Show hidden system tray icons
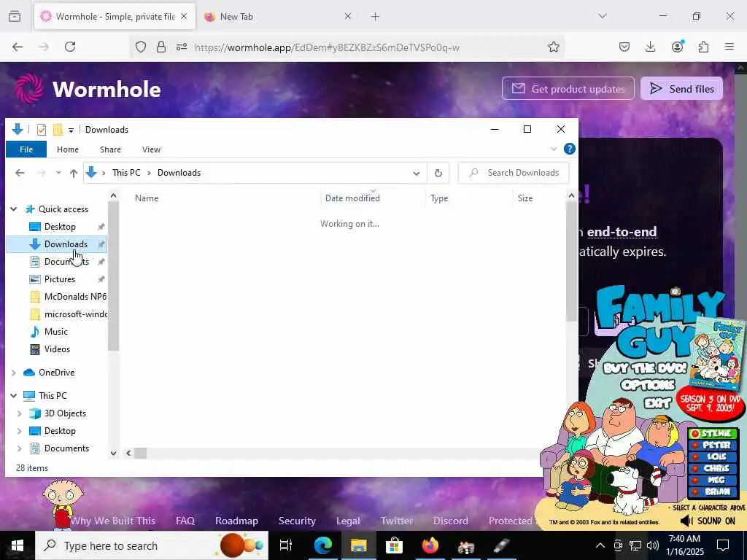 pos(600,545)
